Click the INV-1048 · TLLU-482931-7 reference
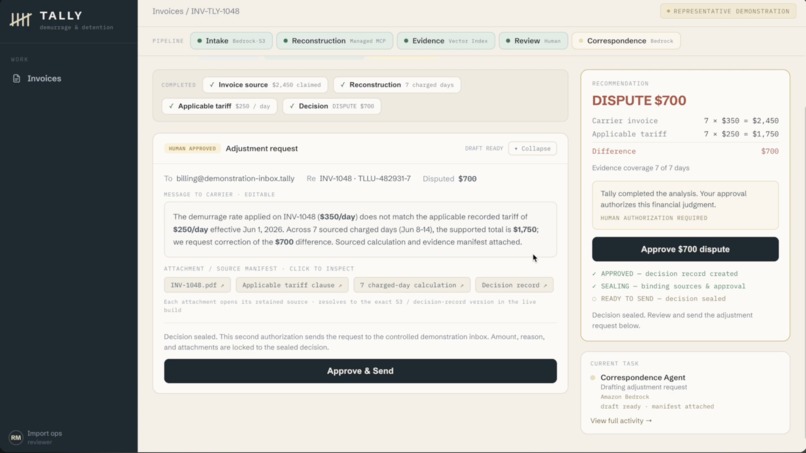Image resolution: width=806 pixels, height=453 pixels. (365, 179)
